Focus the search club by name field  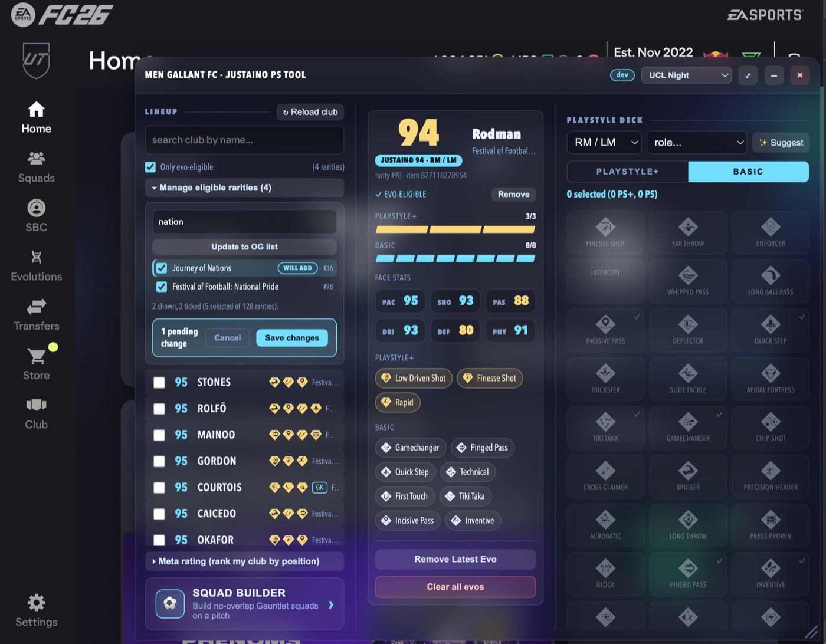pyautogui.click(x=244, y=140)
